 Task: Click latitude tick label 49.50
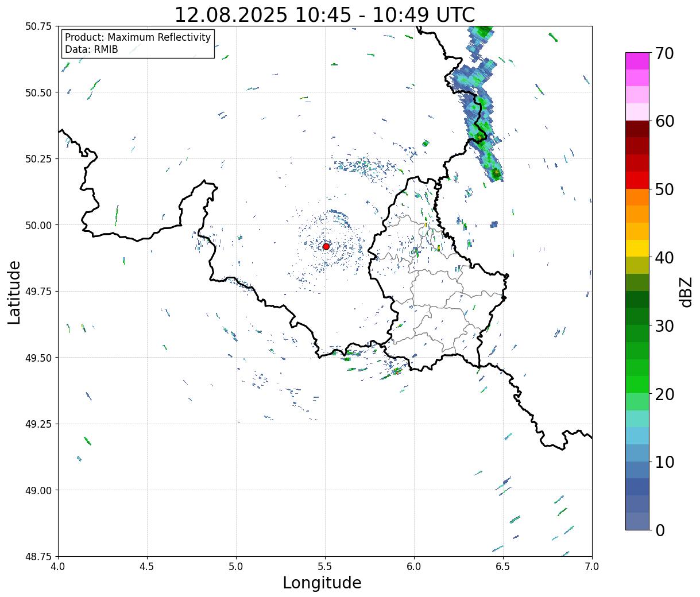click(38, 358)
